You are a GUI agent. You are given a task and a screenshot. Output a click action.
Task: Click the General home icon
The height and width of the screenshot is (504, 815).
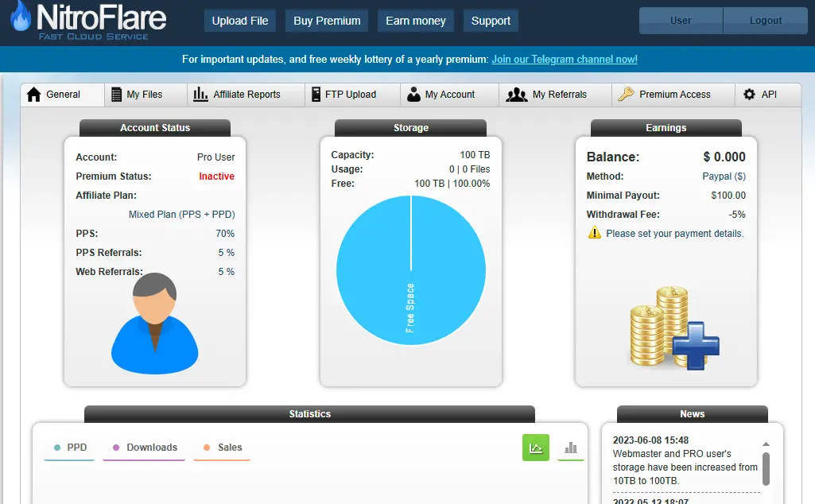[33, 95]
